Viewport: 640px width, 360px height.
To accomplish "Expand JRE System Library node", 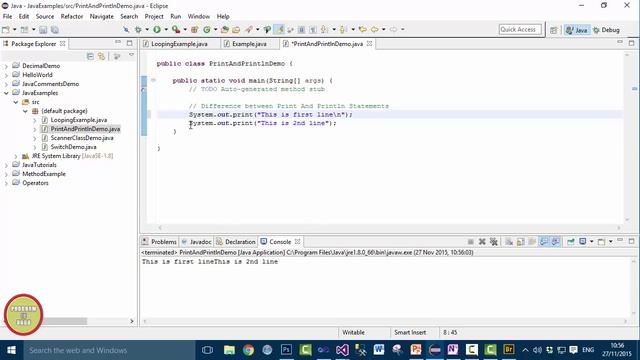I will [16, 156].
